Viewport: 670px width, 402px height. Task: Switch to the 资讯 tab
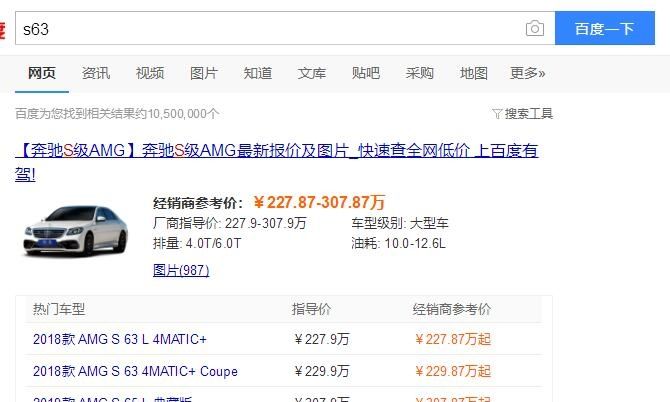pyautogui.click(x=96, y=73)
